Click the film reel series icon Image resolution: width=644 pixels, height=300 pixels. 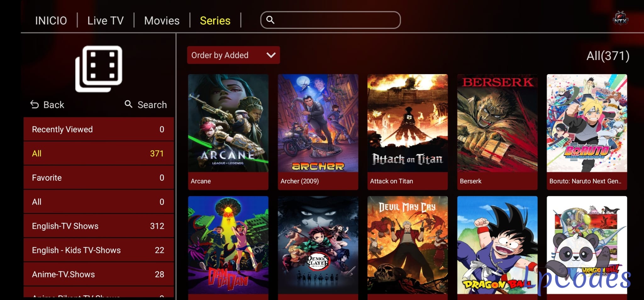[x=99, y=69]
